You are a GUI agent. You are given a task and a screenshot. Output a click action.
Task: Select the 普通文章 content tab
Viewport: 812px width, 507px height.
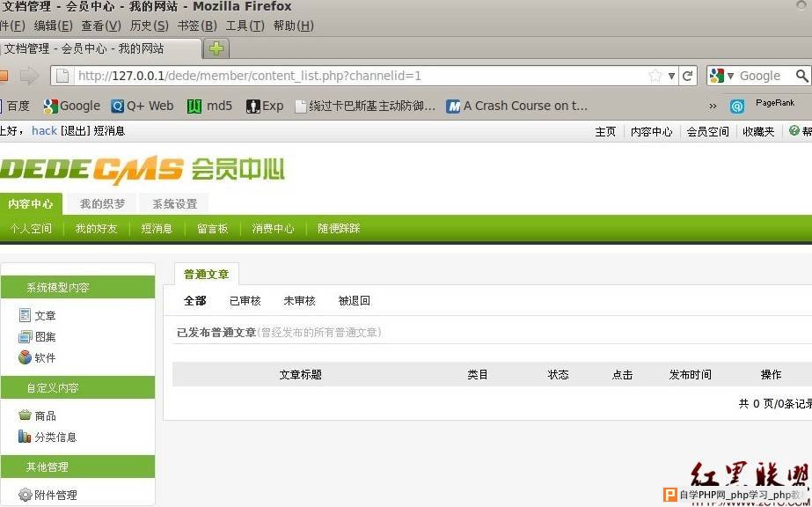(206, 275)
